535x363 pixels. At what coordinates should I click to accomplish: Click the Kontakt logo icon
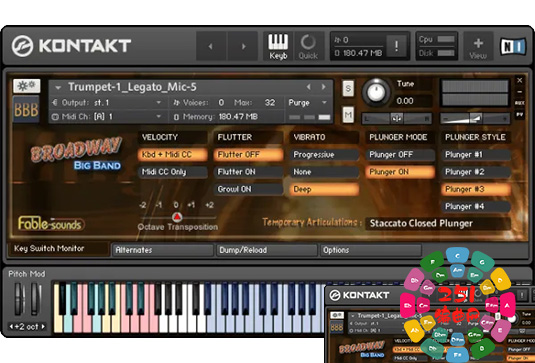coord(22,46)
